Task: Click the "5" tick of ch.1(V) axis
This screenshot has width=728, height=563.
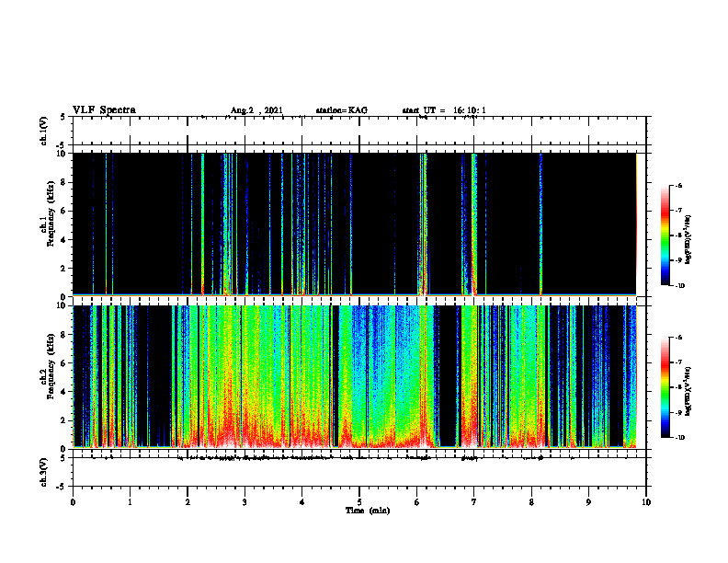Action: [63, 117]
